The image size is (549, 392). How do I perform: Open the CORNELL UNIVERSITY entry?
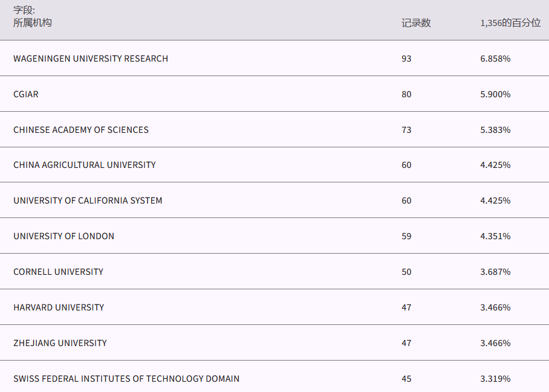click(58, 272)
